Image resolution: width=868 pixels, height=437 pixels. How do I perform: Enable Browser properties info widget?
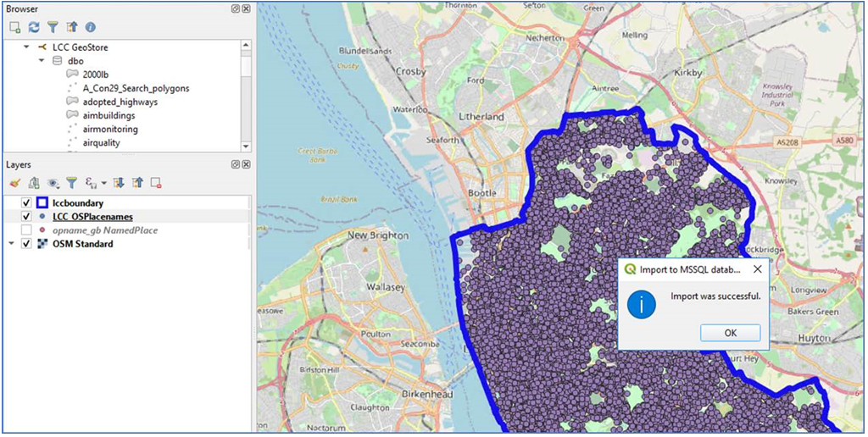click(x=90, y=27)
